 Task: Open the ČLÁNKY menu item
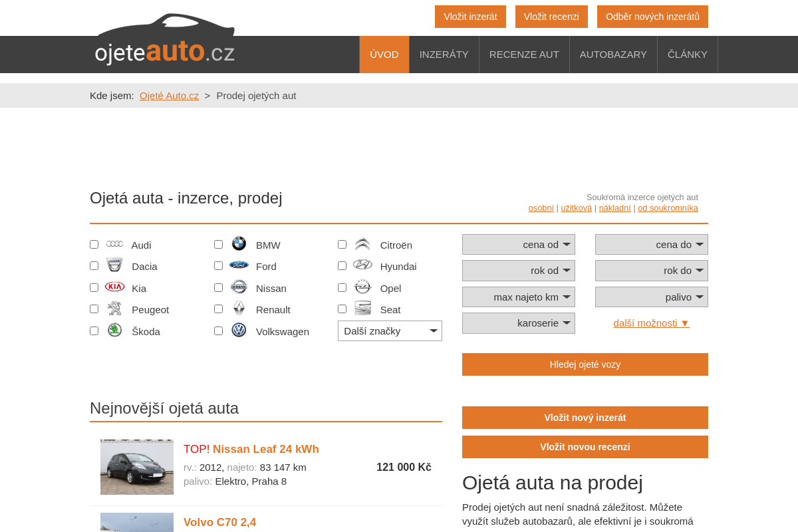(x=688, y=55)
